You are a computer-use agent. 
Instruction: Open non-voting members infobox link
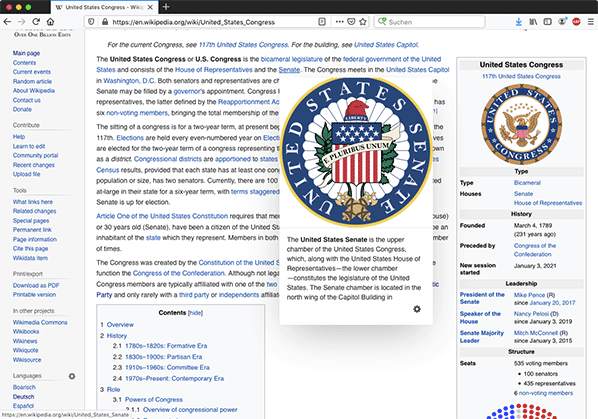[x=546, y=393]
